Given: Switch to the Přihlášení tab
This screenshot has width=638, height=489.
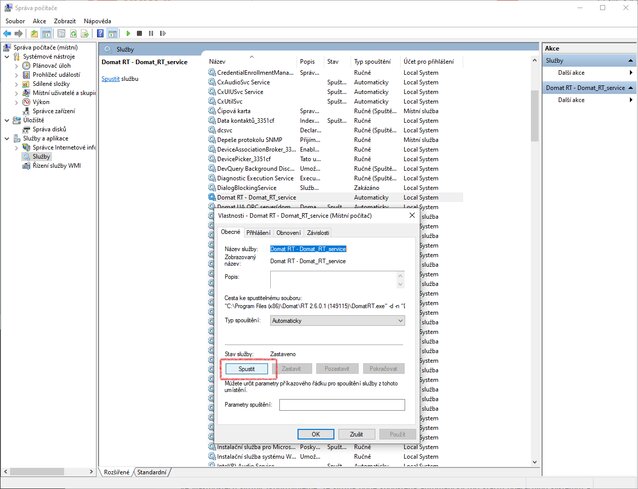Looking at the screenshot, I should [x=257, y=232].
